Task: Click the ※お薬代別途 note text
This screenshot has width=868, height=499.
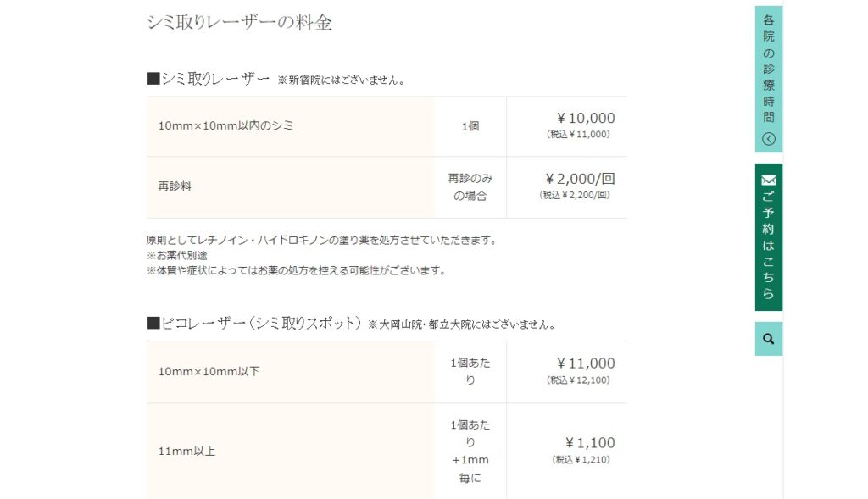Action: coord(178,252)
